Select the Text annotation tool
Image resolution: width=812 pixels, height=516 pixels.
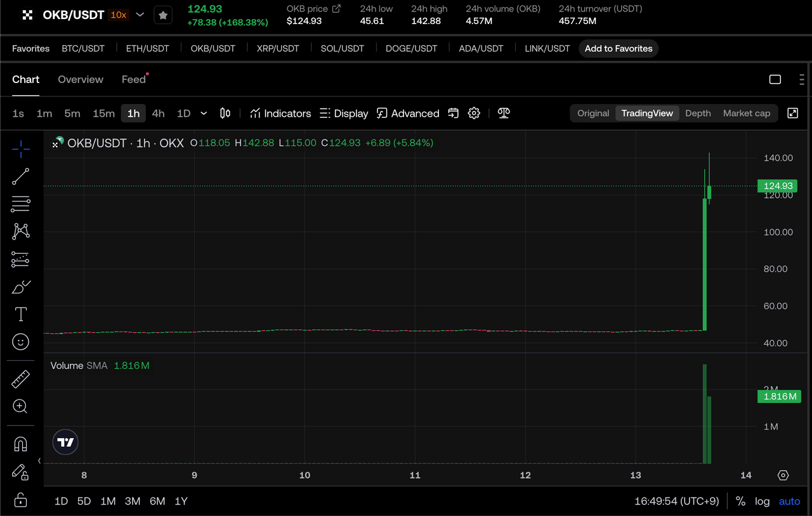click(x=21, y=314)
